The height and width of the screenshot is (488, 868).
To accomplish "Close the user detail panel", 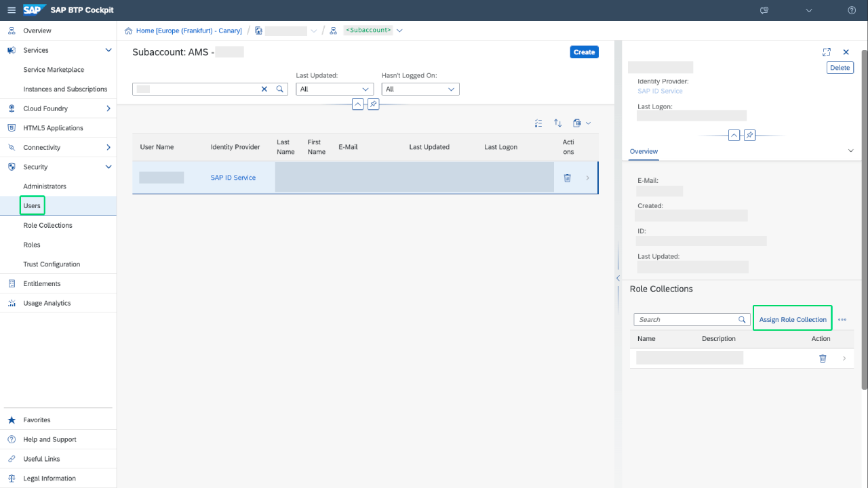I will coord(846,52).
